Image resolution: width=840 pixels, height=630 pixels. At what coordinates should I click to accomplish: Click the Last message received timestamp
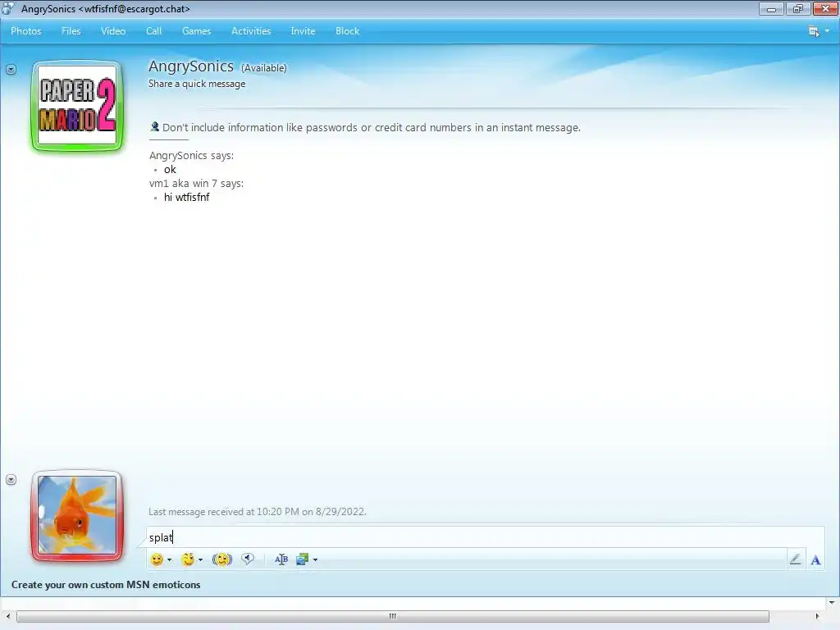point(257,512)
